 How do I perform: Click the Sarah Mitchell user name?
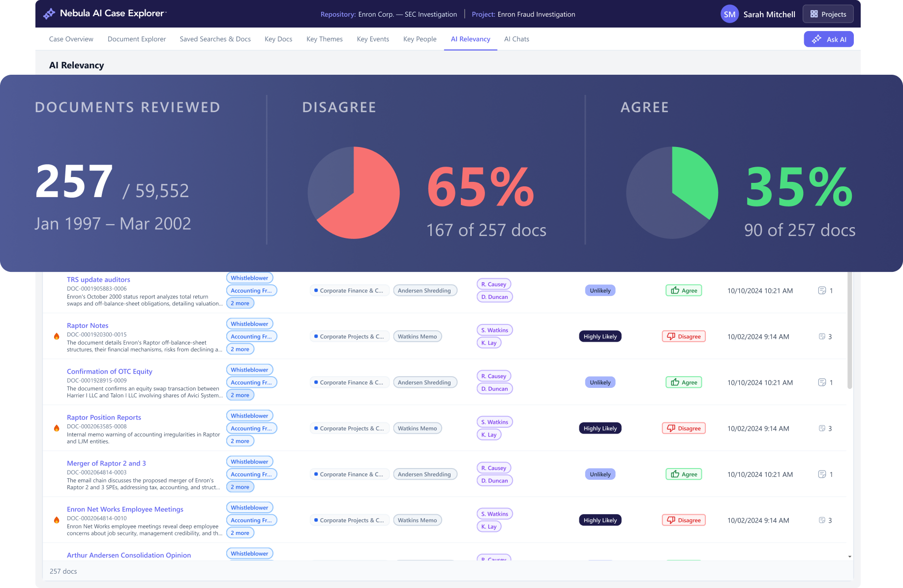(x=769, y=14)
